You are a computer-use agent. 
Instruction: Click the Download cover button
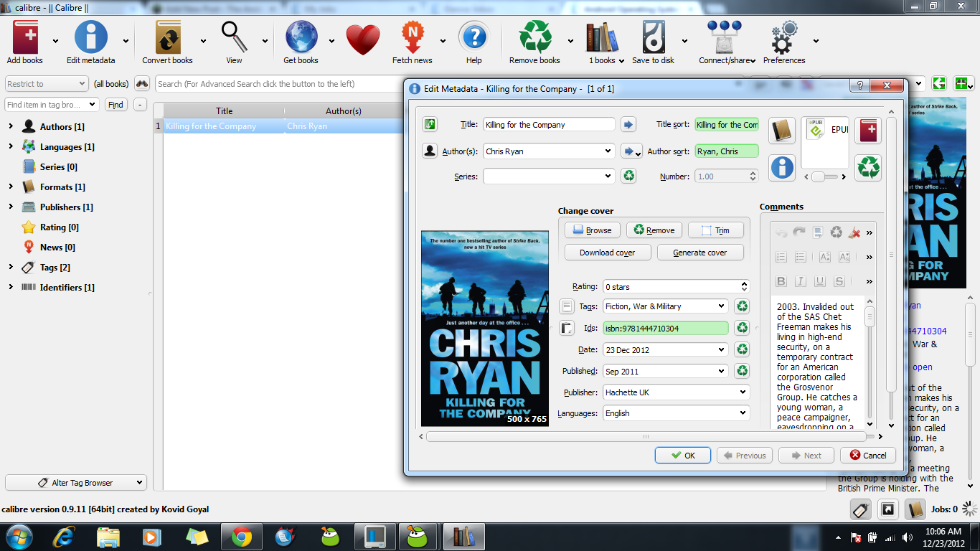click(607, 253)
